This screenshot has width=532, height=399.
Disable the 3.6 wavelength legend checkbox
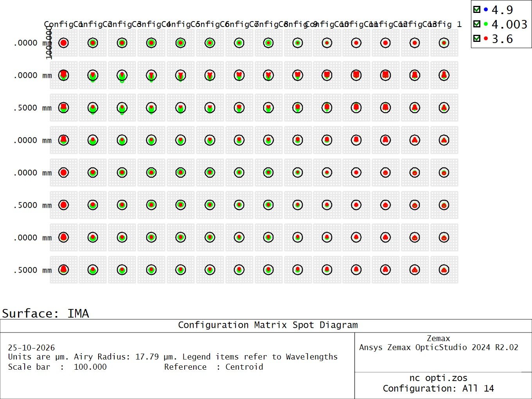pyautogui.click(x=477, y=38)
